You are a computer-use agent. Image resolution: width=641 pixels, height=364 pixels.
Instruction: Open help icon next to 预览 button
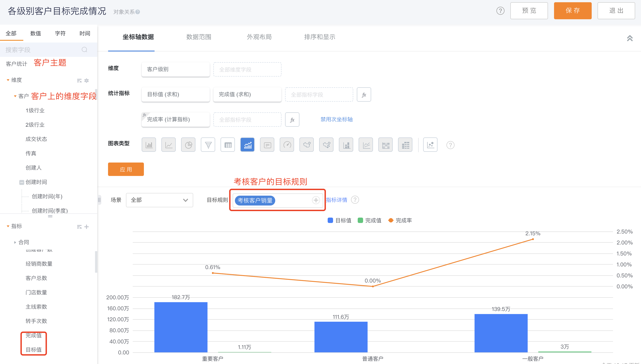501,11
